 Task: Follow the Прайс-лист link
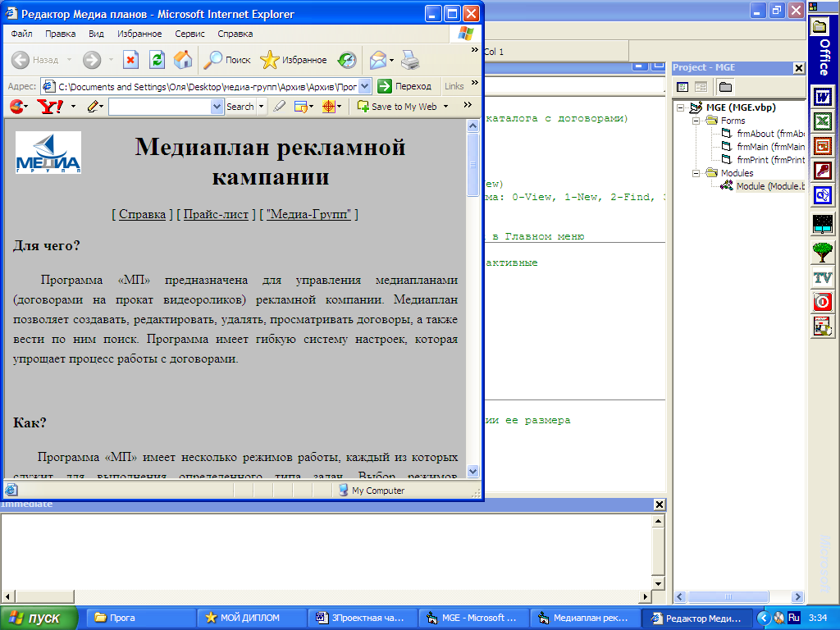point(216,214)
